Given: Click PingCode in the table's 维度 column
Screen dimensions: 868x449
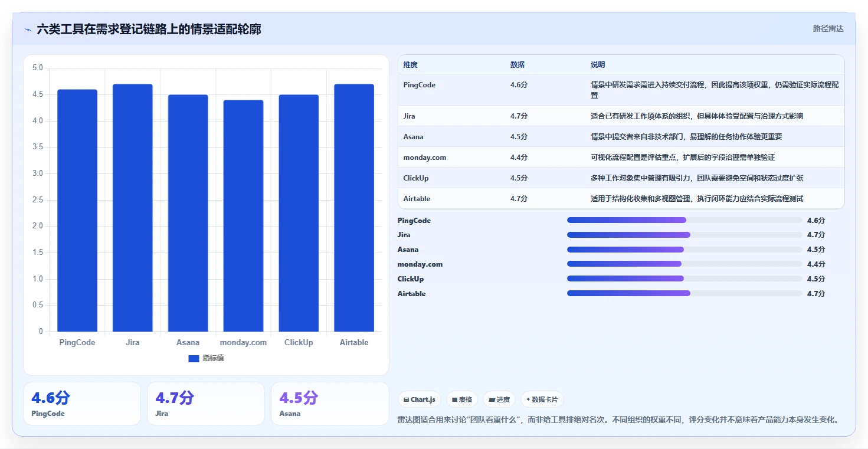Looking at the screenshot, I should point(420,85).
